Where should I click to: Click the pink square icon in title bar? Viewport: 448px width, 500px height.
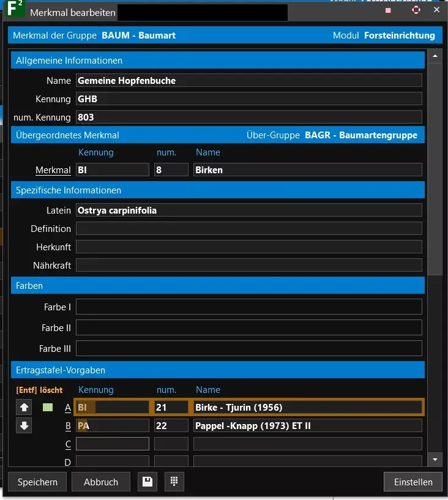[388, 10]
